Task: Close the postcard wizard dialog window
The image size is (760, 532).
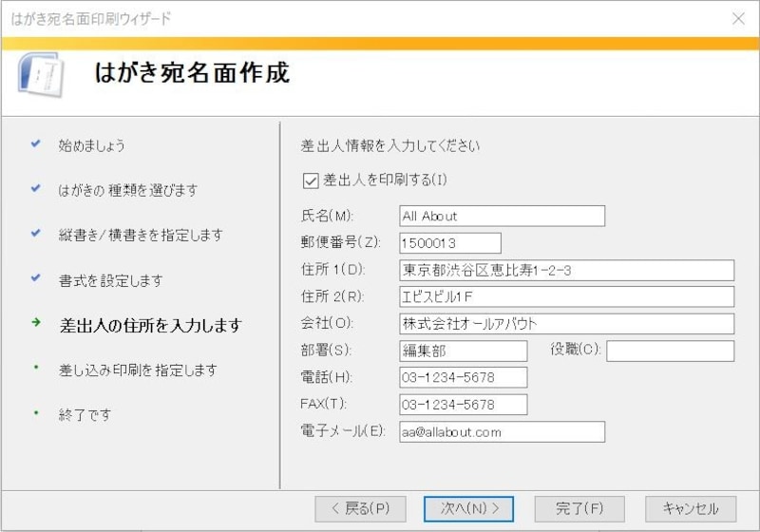Action: tap(738, 18)
